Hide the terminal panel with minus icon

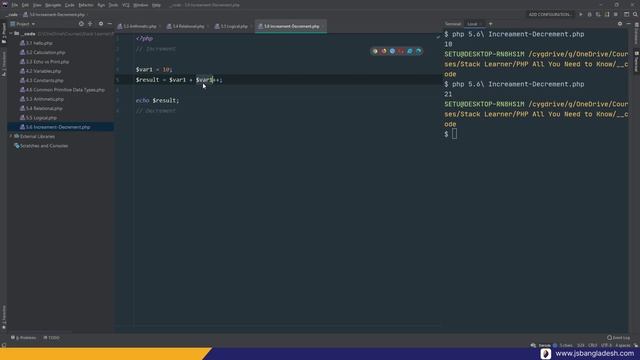click(628, 24)
